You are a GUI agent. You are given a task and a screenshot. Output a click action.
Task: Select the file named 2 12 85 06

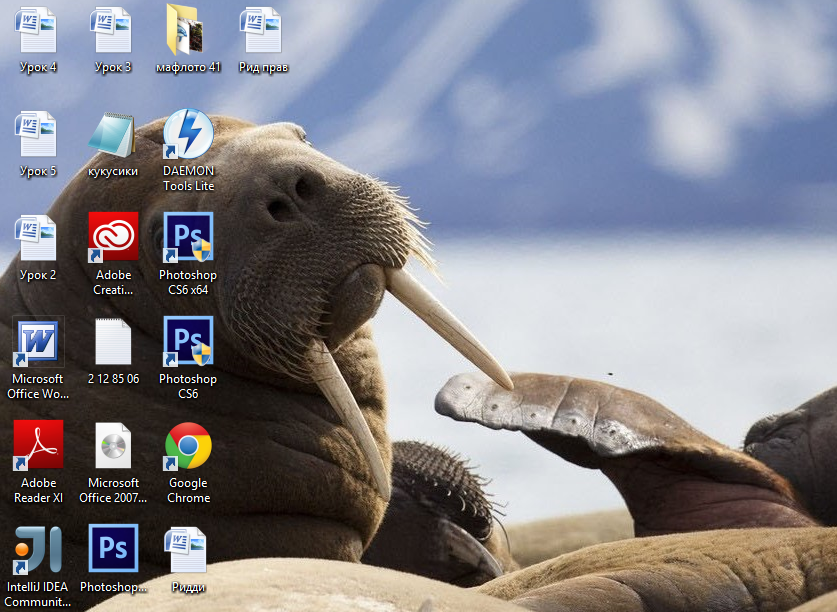pyautogui.click(x=113, y=342)
